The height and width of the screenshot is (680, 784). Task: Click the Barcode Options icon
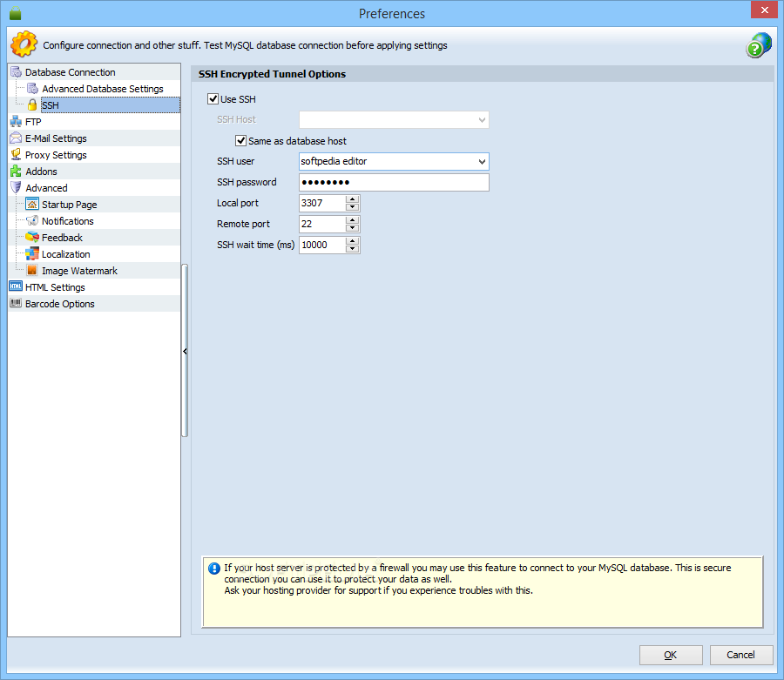(x=16, y=303)
